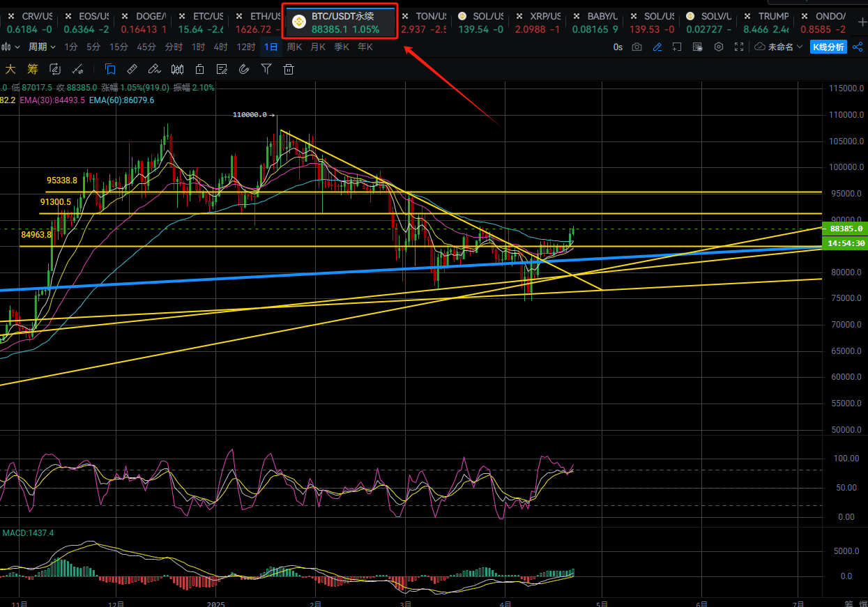The height and width of the screenshot is (607, 868).
Task: Click the 88385.0 current price label
Action: [845, 229]
